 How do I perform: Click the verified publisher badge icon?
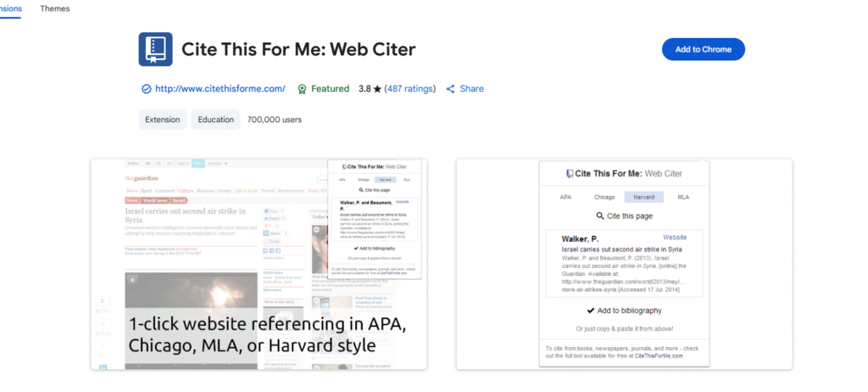146,88
